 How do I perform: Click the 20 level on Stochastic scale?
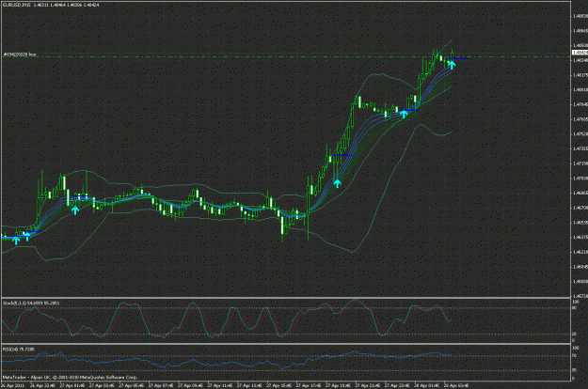(574, 334)
